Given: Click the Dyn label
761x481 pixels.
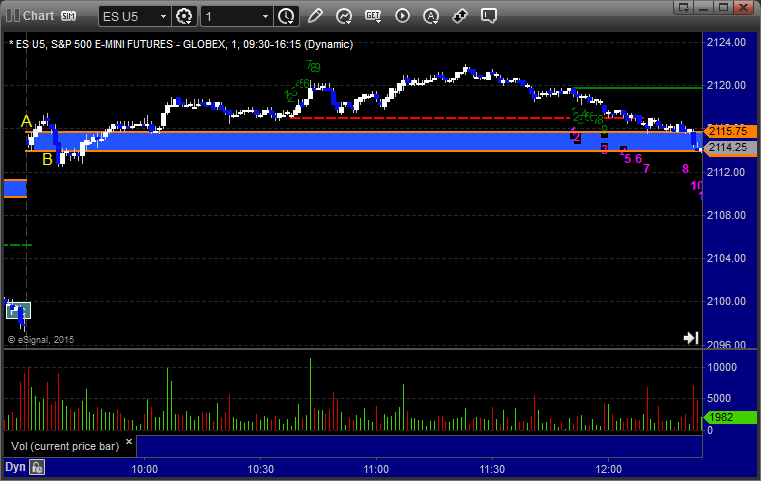Looking at the screenshot, I should point(15,467).
